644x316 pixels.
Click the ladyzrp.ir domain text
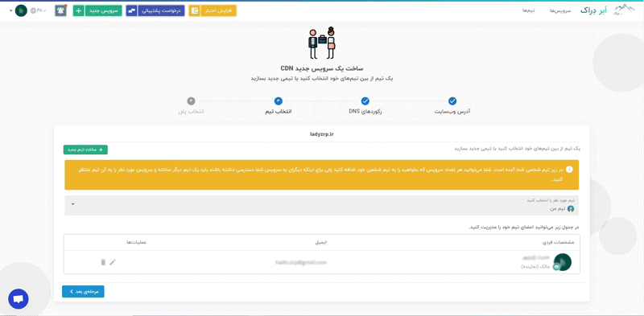pyautogui.click(x=322, y=134)
